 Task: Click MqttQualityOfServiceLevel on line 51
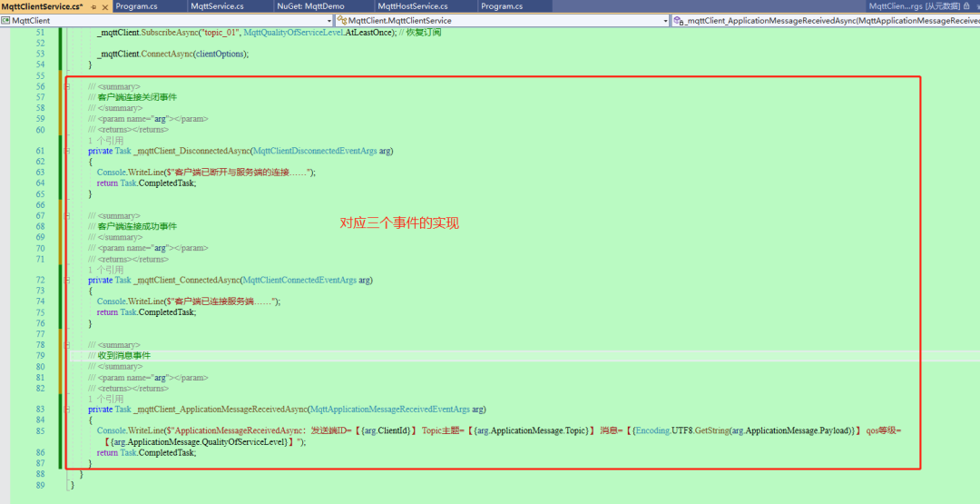[293, 33]
